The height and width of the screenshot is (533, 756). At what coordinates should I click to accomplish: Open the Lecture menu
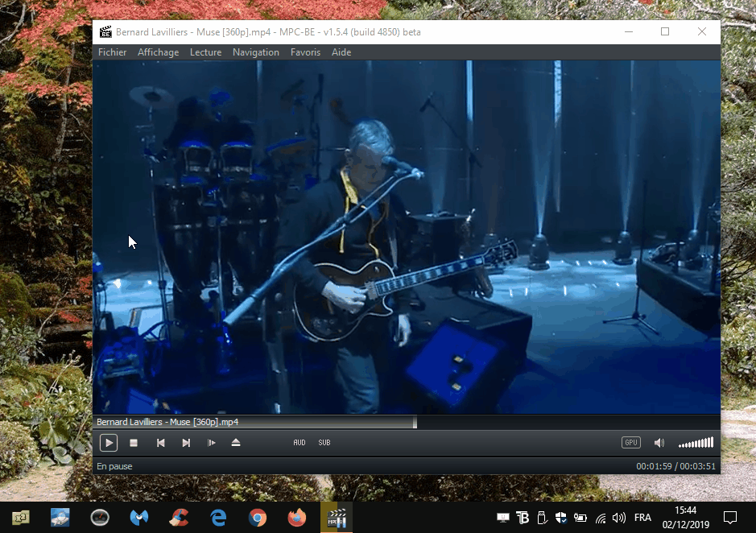point(205,52)
